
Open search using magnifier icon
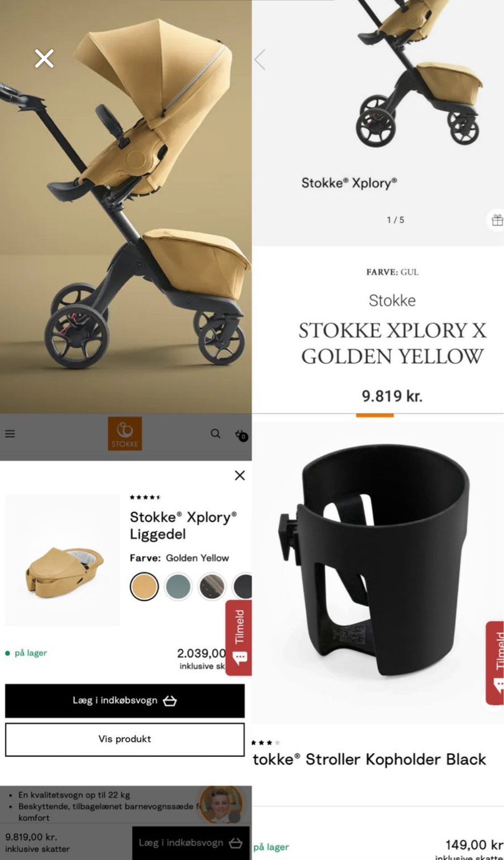point(215,433)
